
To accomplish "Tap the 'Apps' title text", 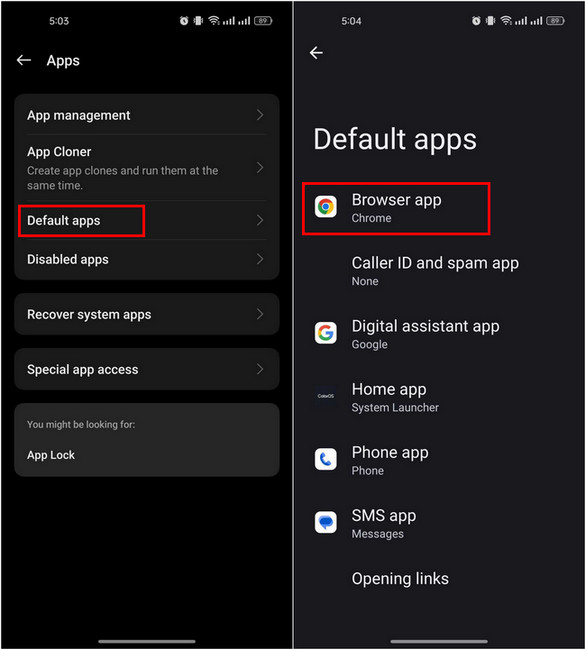I will [x=63, y=61].
